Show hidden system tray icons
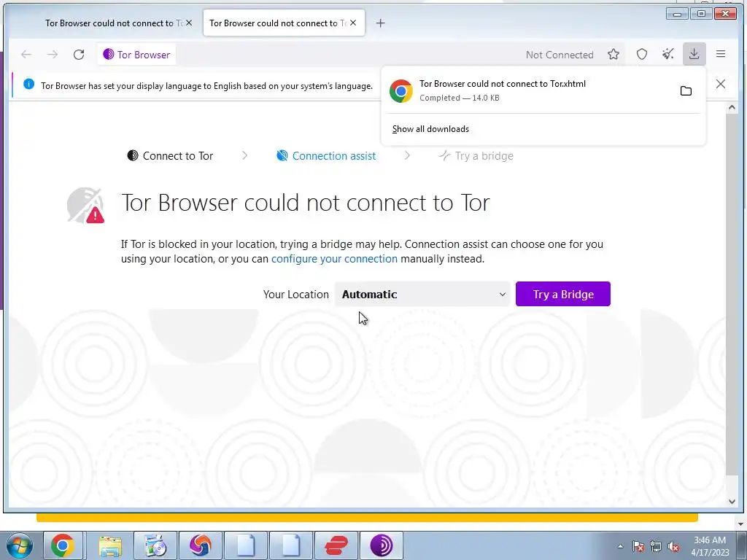The image size is (747, 560). click(x=620, y=546)
